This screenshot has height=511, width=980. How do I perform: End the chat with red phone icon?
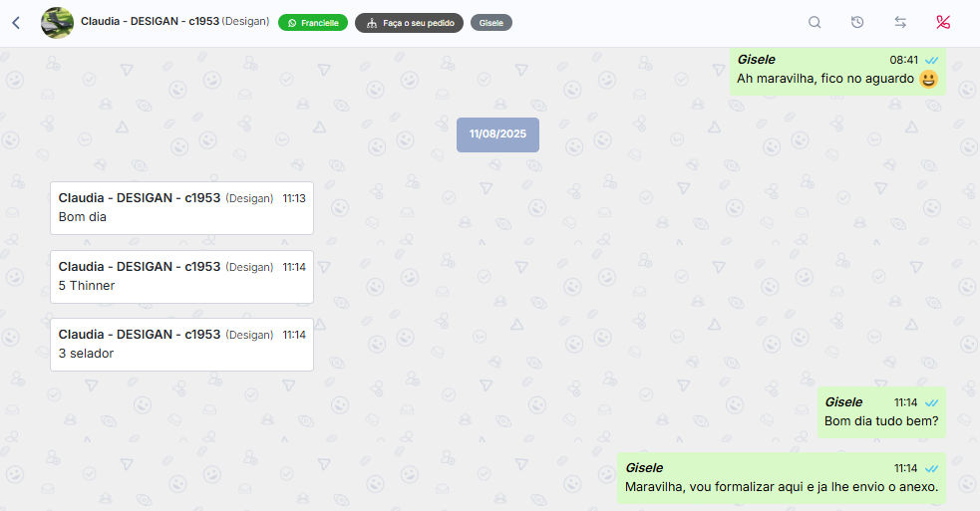point(943,23)
